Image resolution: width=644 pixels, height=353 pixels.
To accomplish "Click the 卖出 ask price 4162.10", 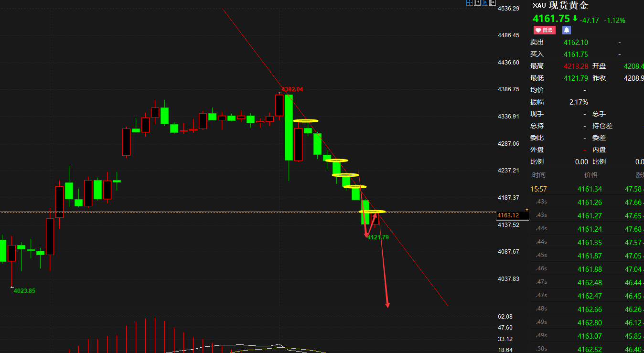I will point(576,43).
